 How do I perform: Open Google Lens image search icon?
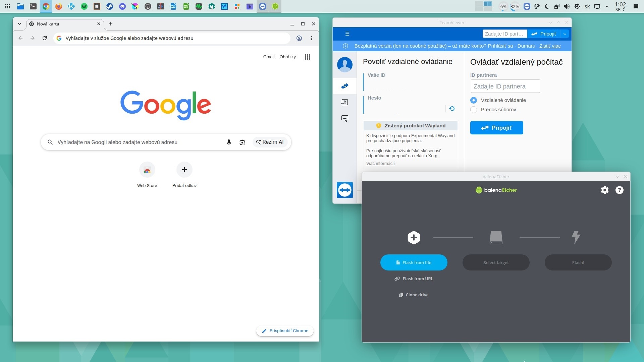pyautogui.click(x=242, y=142)
